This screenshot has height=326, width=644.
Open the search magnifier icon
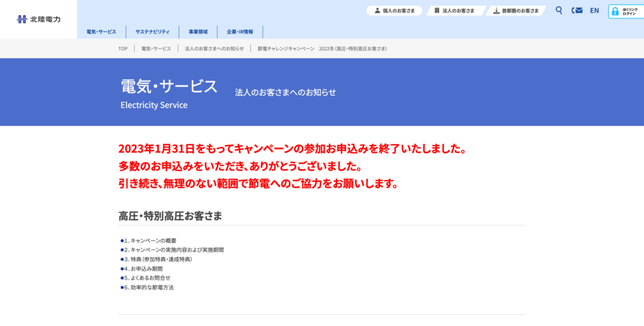(x=559, y=10)
